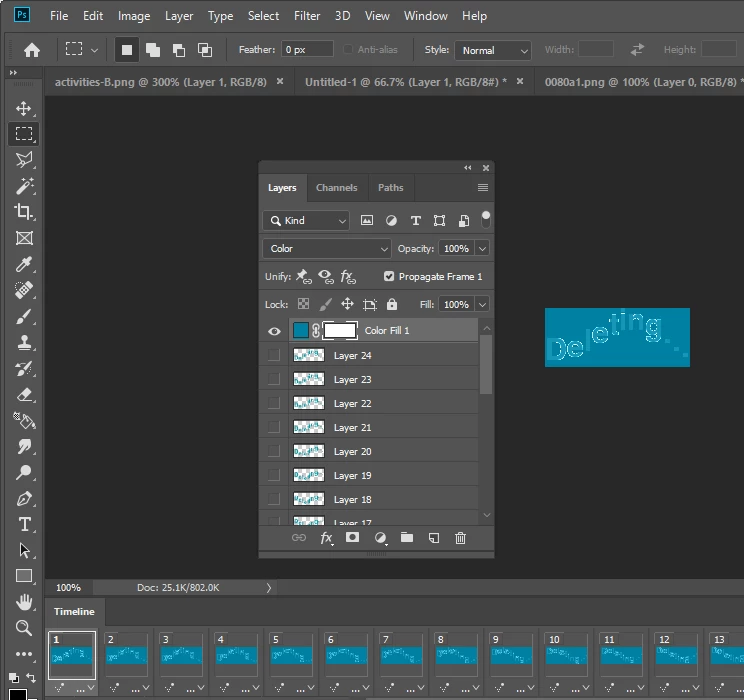Open the marquee tool preset picker arrow
744x700 pixels.
[x=94, y=50]
